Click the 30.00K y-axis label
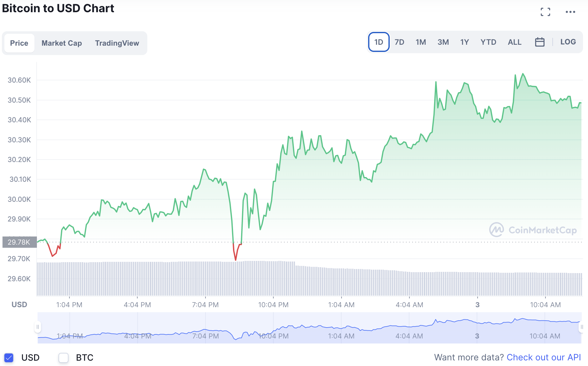The image size is (588, 366). (x=19, y=199)
